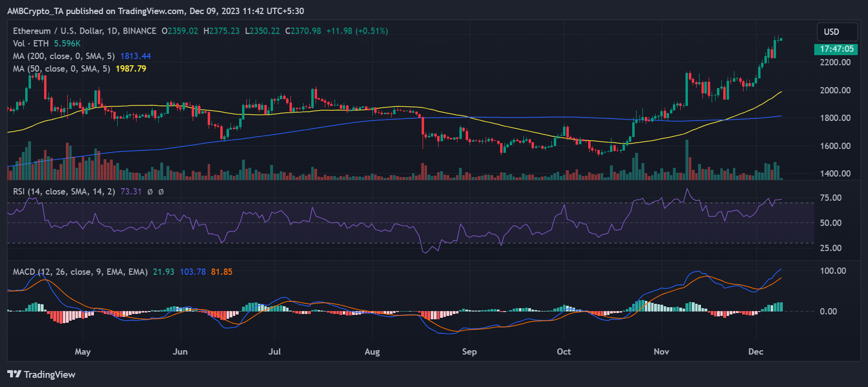Select the MACD indicator legend
The image size is (868, 387).
coord(80,272)
